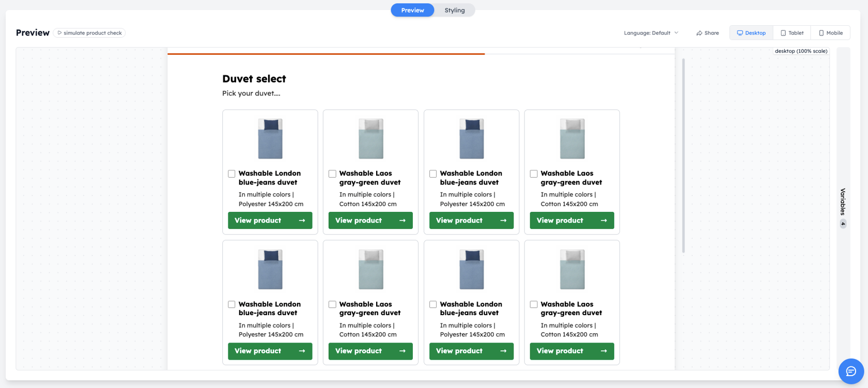View product for bottom-row second Laos duvet

(x=370, y=351)
